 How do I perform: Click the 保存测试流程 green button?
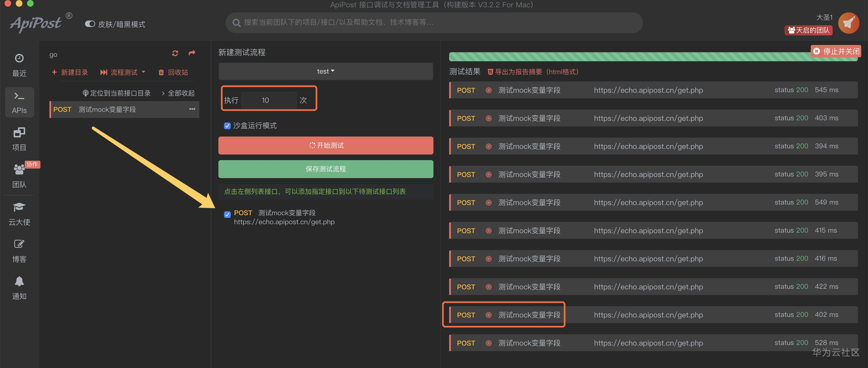coord(326,169)
